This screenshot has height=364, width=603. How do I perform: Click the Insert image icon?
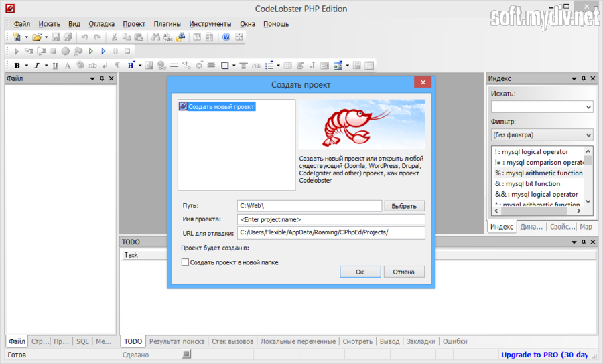pos(149,66)
